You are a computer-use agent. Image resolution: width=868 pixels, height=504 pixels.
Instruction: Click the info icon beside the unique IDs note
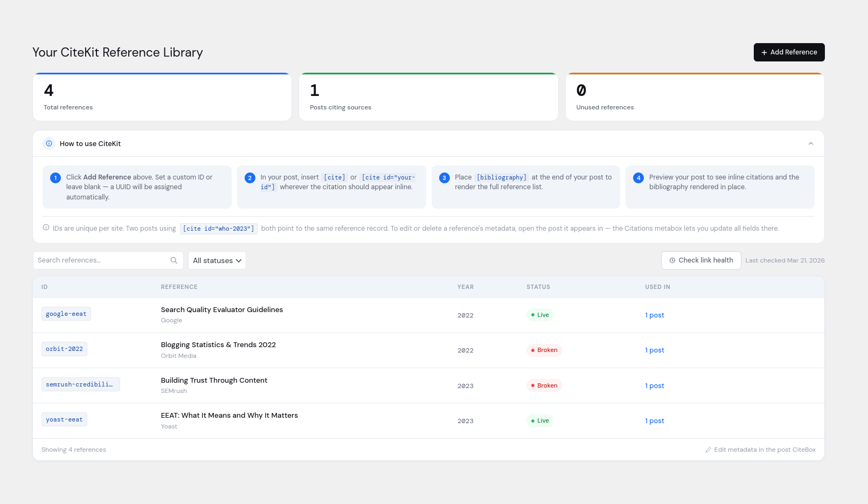(x=46, y=228)
